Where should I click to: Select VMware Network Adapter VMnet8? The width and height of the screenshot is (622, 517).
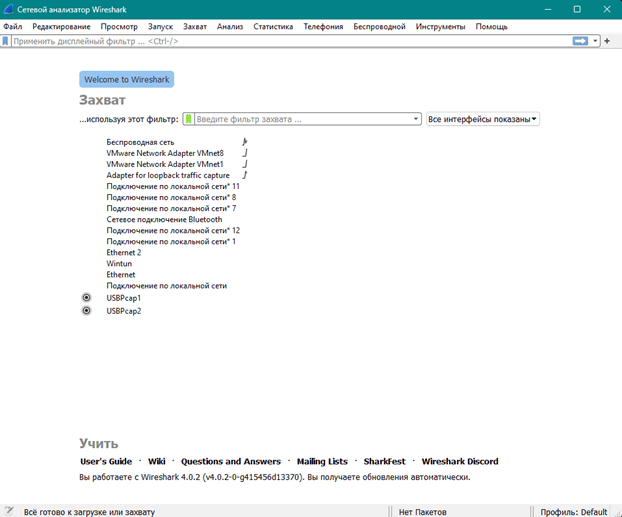pyautogui.click(x=165, y=153)
